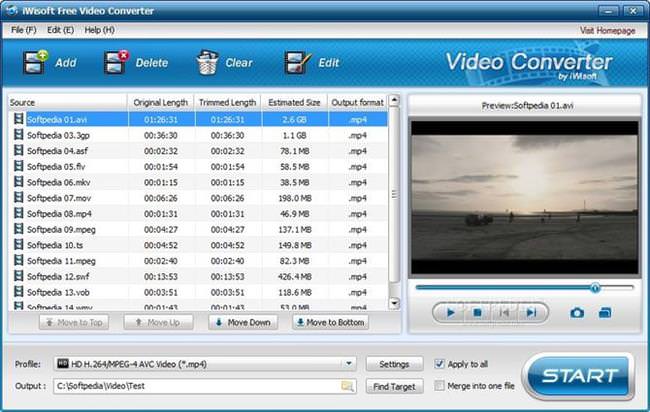Screen dimensions: 650x412
Task: Sort by Original Length column header
Action: click(161, 102)
